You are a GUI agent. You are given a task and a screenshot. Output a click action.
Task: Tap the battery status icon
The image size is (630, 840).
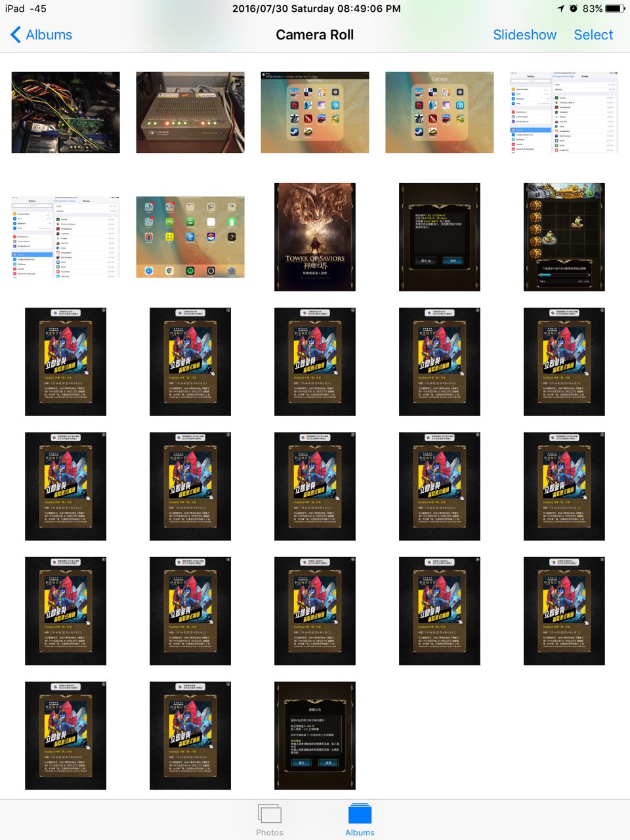pos(615,9)
